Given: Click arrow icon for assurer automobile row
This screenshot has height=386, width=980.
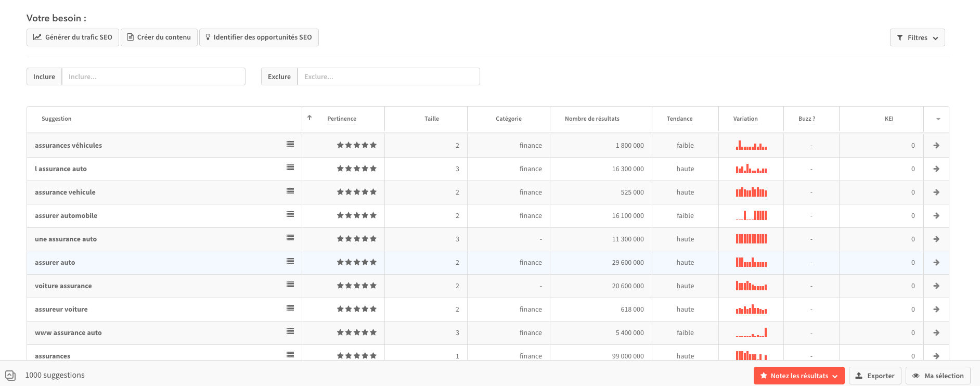Looking at the screenshot, I should coord(936,216).
